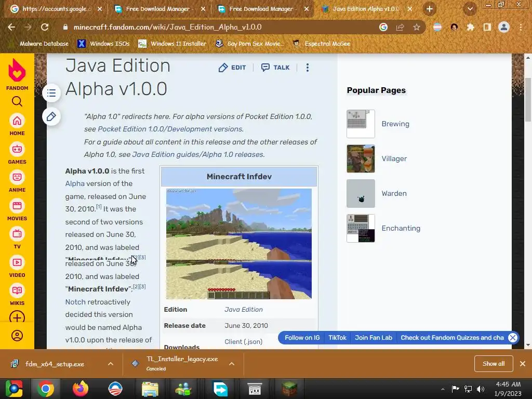Viewport: 532px width, 399px height.
Task: Bookmark this page with the star icon
Action: click(417, 27)
